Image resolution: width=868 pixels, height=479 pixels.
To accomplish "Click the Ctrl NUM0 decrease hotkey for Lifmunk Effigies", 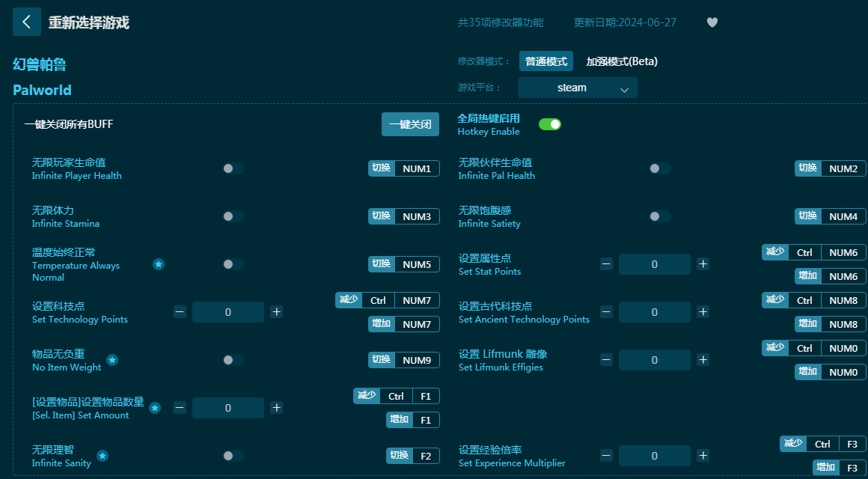I will [x=814, y=348].
